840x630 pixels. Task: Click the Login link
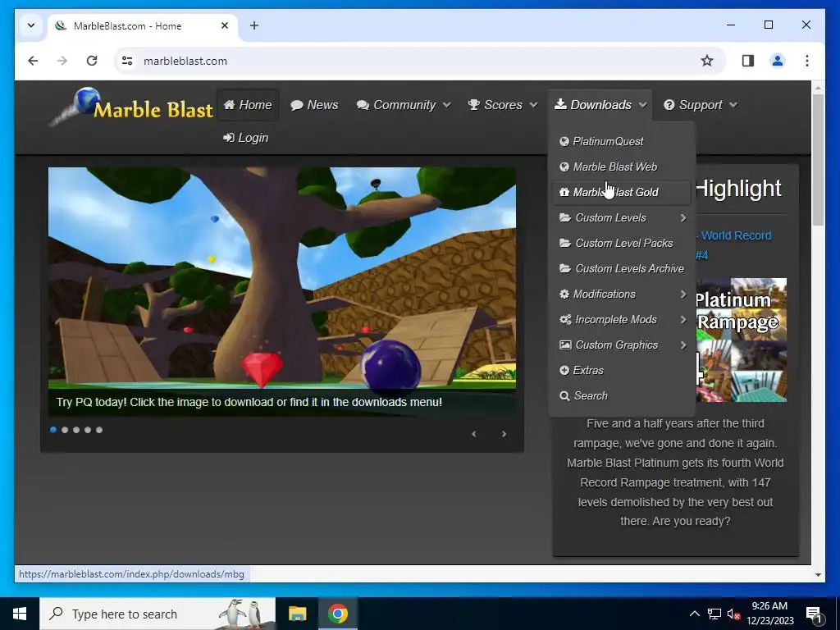246,138
